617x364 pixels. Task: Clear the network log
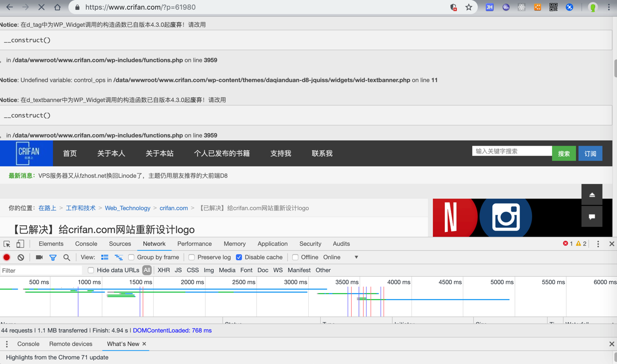(20, 257)
